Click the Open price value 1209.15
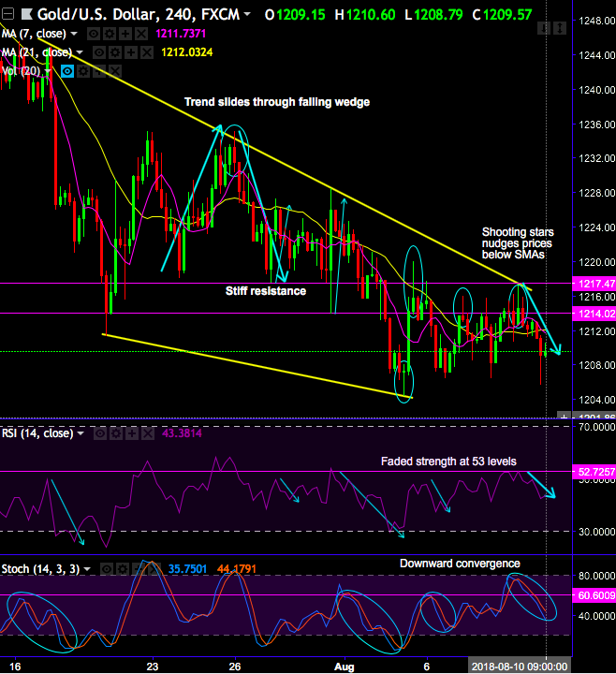The width and height of the screenshot is (616, 674). (x=301, y=15)
